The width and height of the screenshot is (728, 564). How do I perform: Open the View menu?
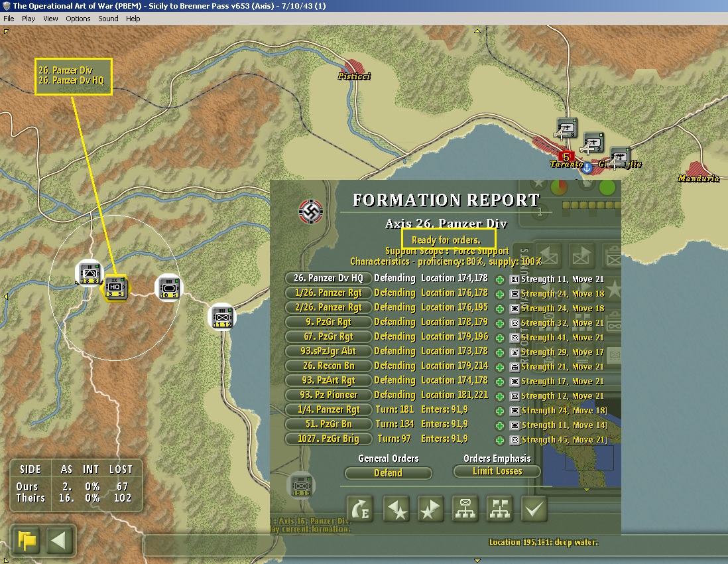click(x=50, y=19)
